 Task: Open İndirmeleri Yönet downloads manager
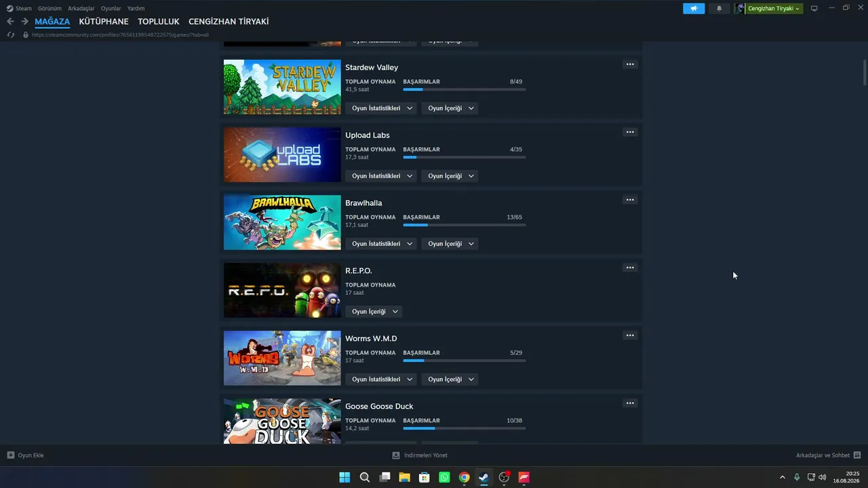pyautogui.click(x=420, y=455)
